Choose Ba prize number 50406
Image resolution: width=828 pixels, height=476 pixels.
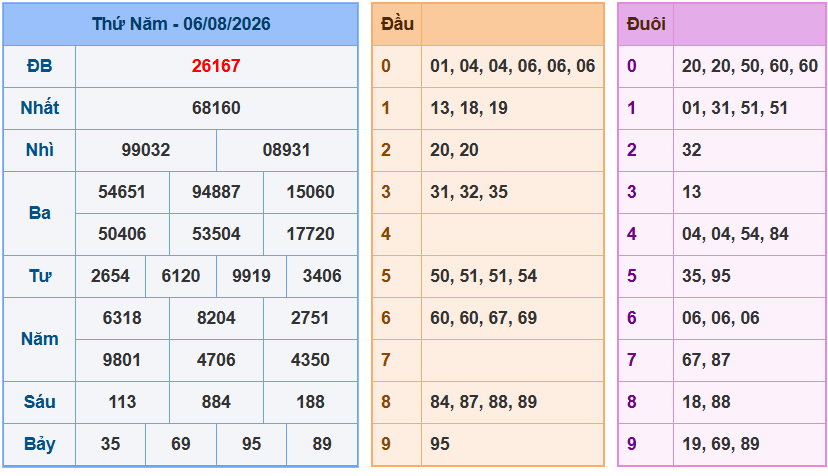(x=122, y=234)
